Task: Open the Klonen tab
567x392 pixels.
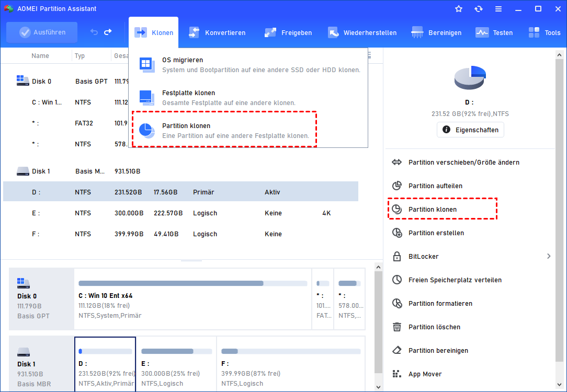Action: (153, 32)
